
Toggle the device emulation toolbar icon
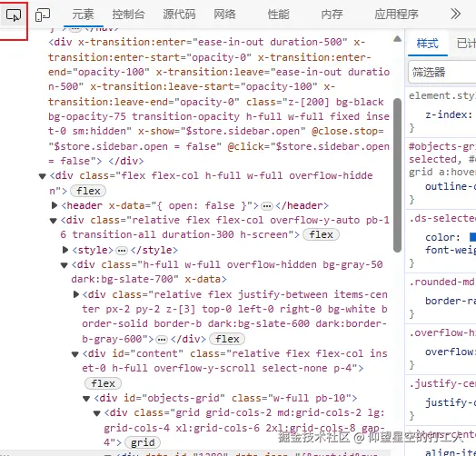(43, 15)
